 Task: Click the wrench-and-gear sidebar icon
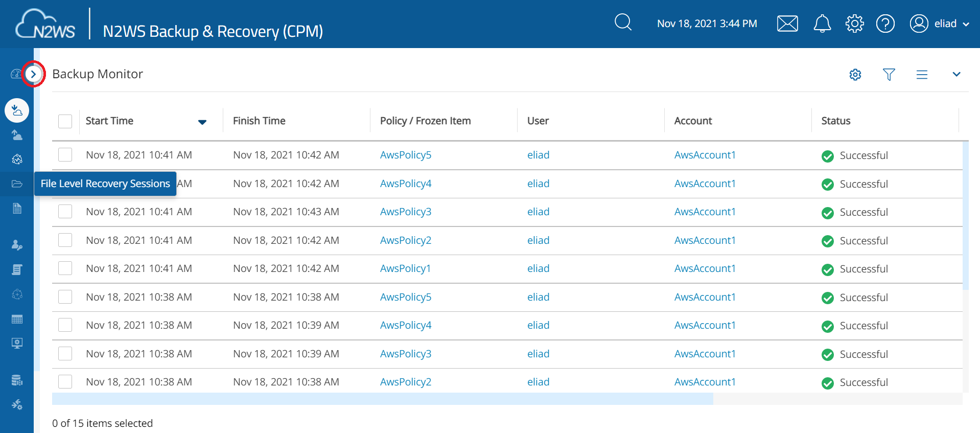click(x=17, y=405)
